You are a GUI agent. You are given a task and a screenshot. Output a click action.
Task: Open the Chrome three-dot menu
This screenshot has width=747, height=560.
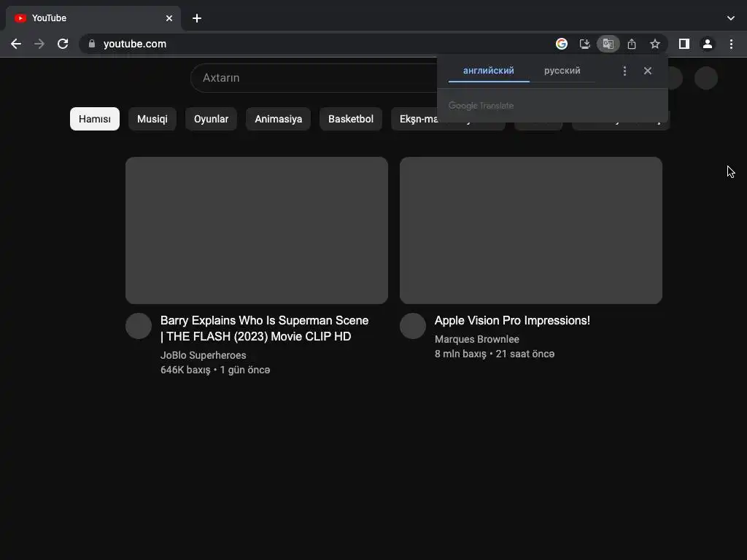coord(731,44)
